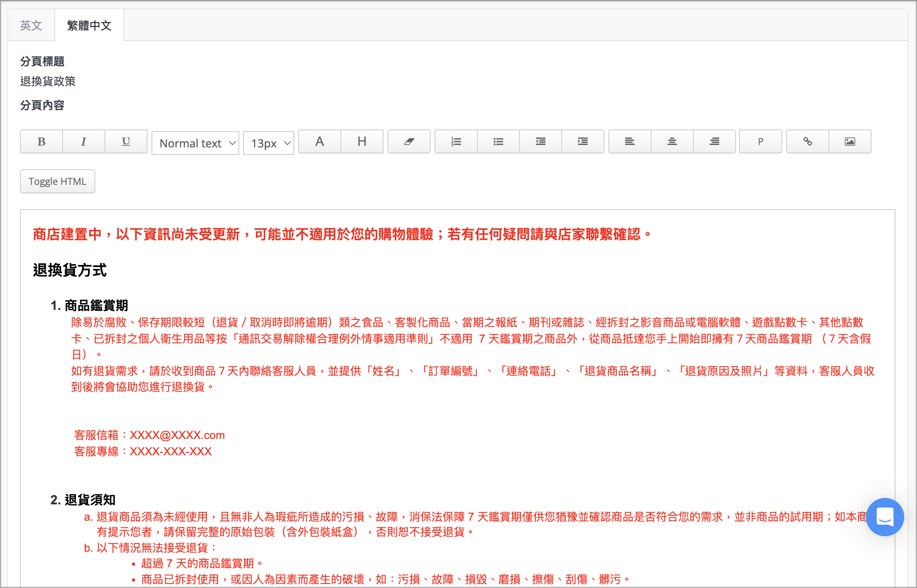917x588 pixels.
Task: Align text center
Action: [672, 141]
